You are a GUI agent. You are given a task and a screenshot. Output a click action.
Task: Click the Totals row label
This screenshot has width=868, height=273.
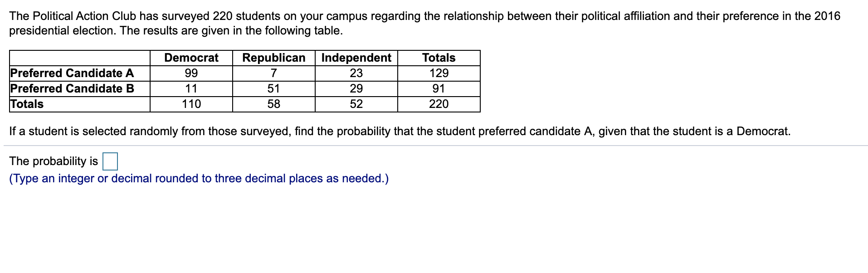(27, 104)
